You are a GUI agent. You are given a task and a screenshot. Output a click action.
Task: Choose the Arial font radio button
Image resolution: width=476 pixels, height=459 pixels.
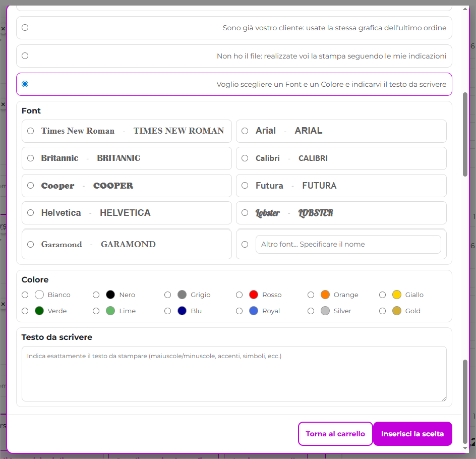point(245,131)
